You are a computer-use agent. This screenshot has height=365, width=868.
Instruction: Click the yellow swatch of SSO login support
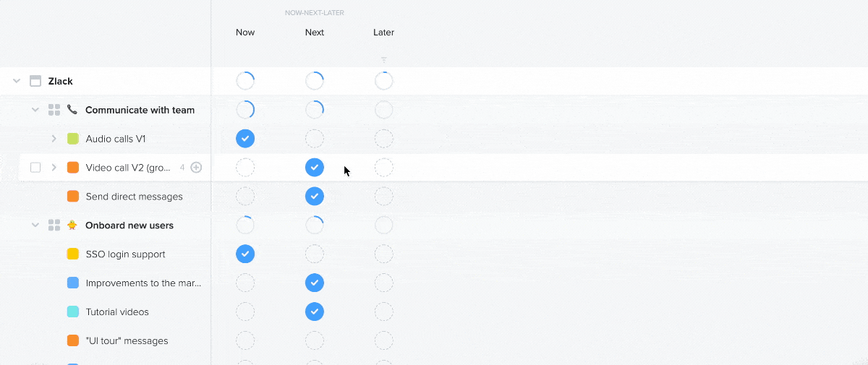tap(73, 254)
